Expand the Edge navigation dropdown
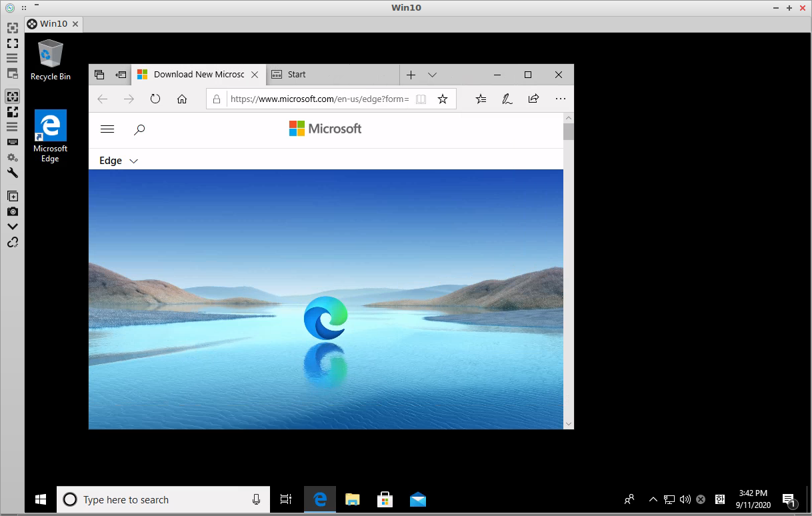Screen dimensions: 812x516 (x=119, y=161)
